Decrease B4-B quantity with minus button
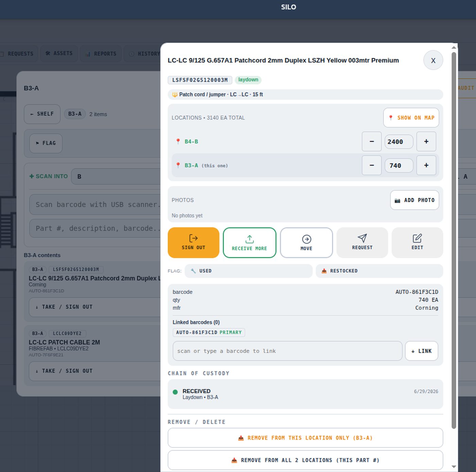This screenshot has width=476, height=472. click(372, 141)
